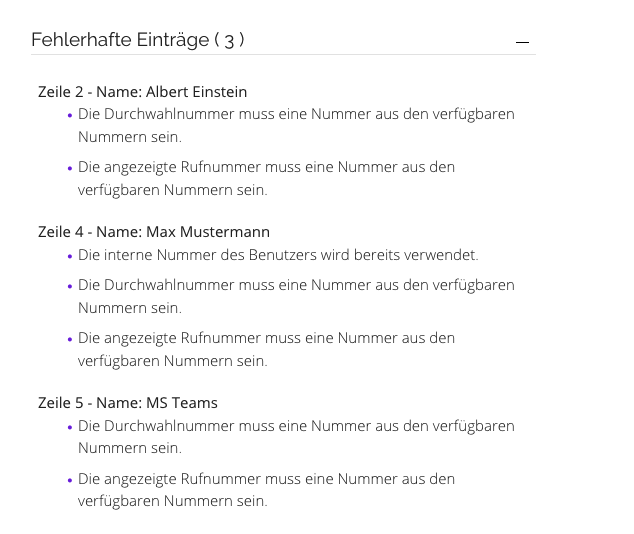The height and width of the screenshot is (534, 634).
Task: Collapse the Fehlerhafte Einträge section
Action: click(x=522, y=42)
